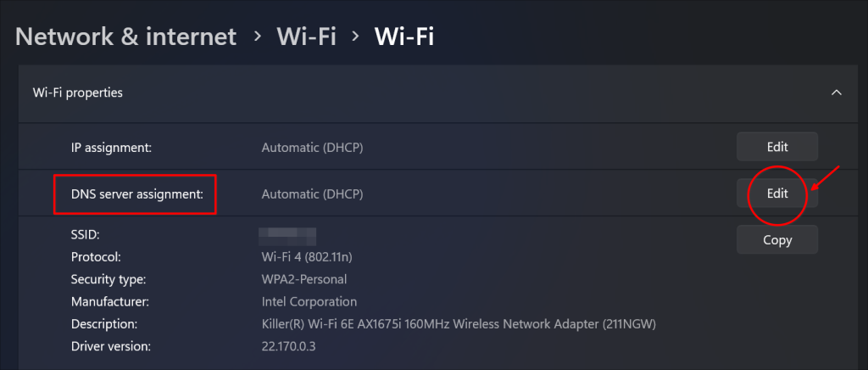Edit the DNS server assignment

(777, 193)
